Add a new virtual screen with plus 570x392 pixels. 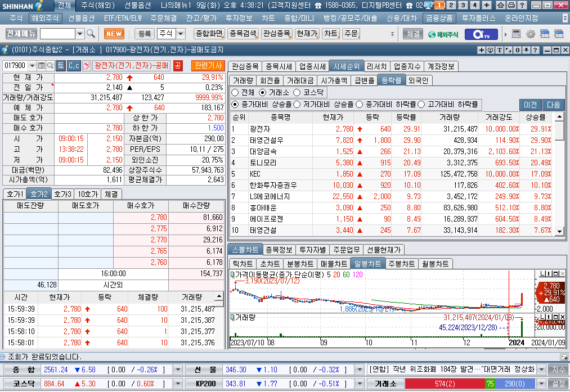[x=486, y=5]
